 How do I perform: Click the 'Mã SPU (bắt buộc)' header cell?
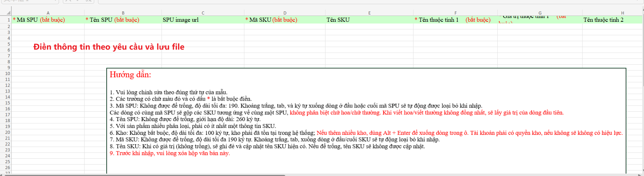tap(48, 20)
